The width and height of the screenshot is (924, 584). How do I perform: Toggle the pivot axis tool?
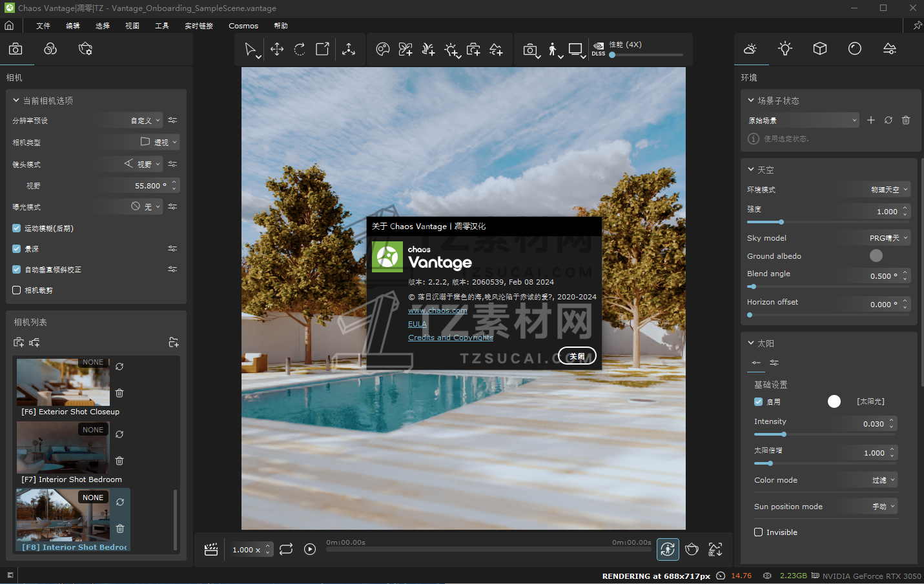(349, 49)
